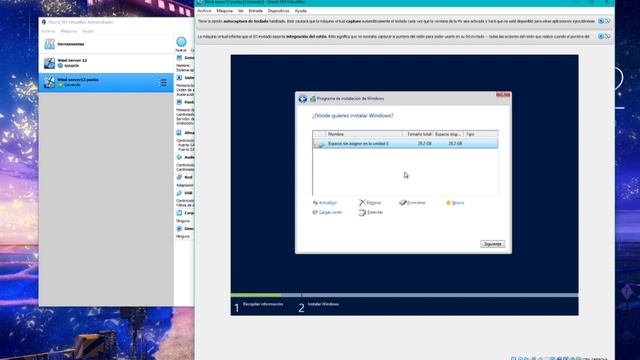
Task: Select Herramientas in VirtualBox Manager
Action: click(x=106, y=44)
